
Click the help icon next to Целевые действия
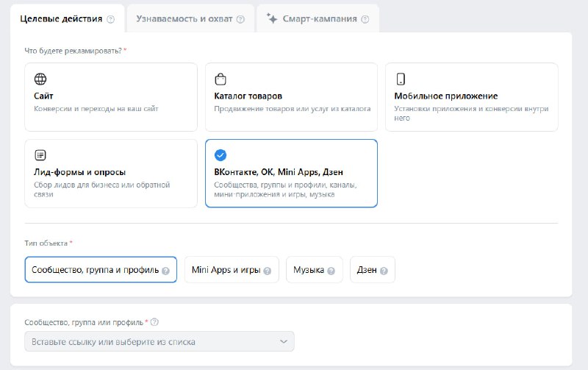111,19
